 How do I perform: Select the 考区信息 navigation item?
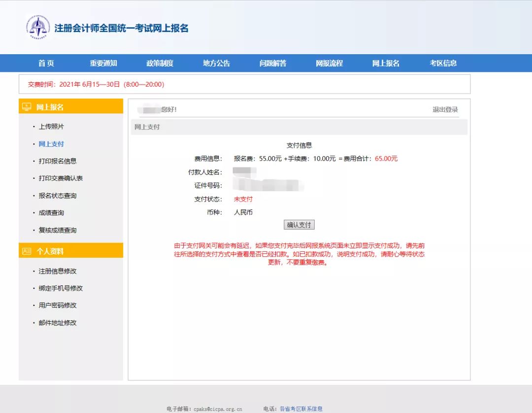443,63
